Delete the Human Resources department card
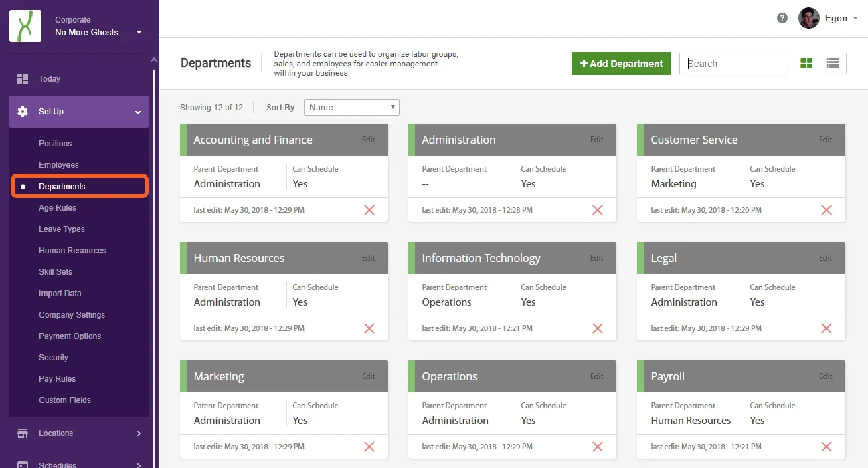 coord(369,328)
